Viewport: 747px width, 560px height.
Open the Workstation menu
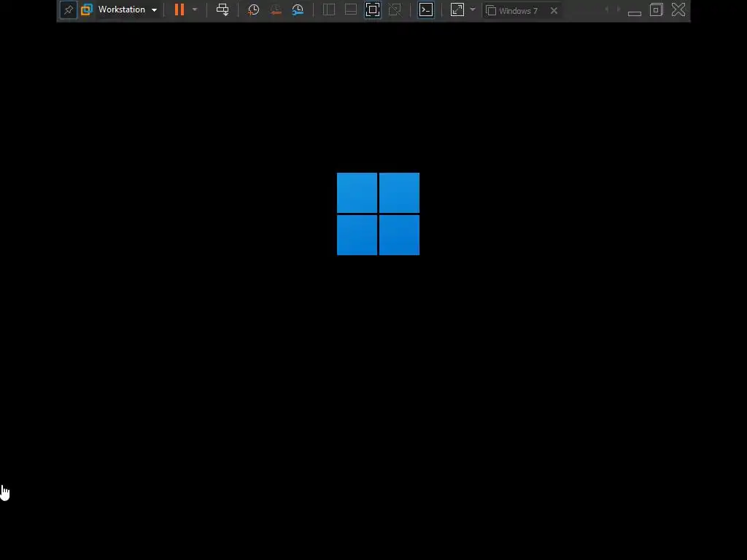pos(127,9)
